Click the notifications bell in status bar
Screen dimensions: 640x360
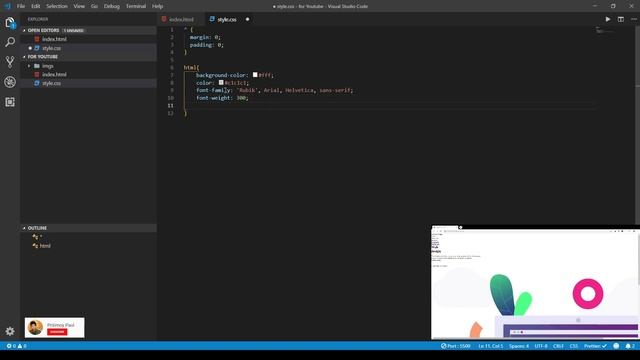(630, 346)
